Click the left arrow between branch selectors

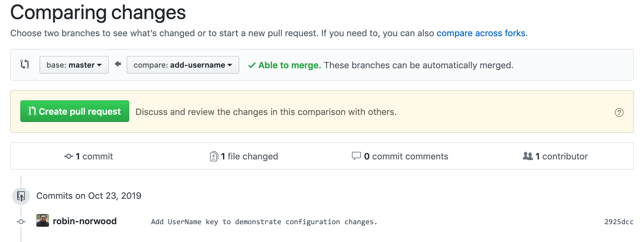tap(118, 64)
